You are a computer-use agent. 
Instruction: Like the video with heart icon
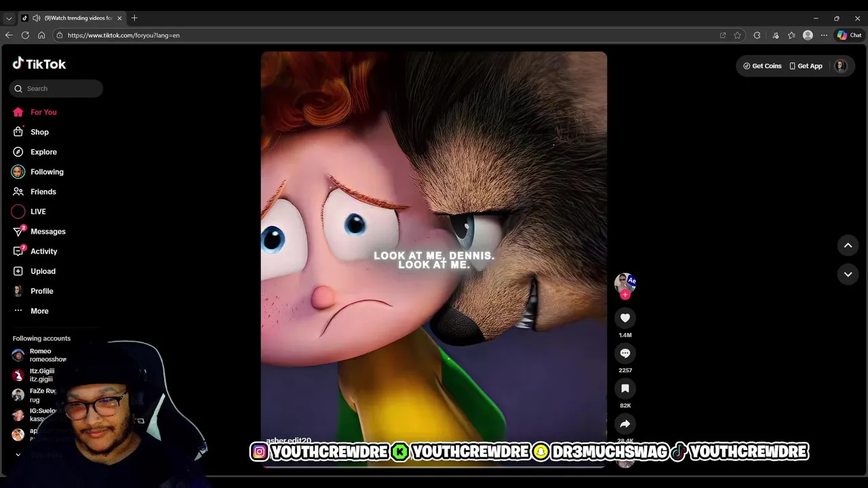click(x=625, y=318)
